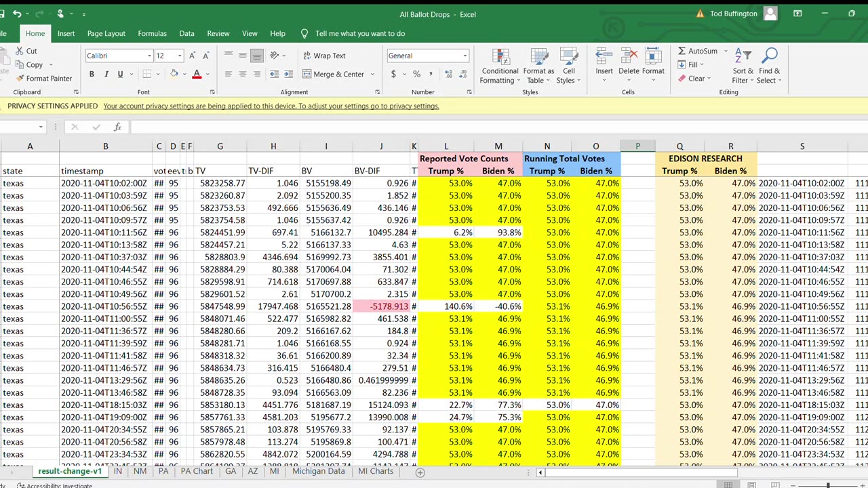Toggle Bottom Align
Screen dimensions: 868x488
point(257,56)
